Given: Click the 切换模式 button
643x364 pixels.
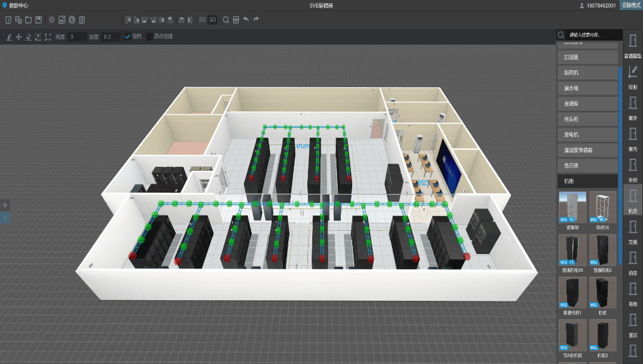Looking at the screenshot, I should (630, 5).
